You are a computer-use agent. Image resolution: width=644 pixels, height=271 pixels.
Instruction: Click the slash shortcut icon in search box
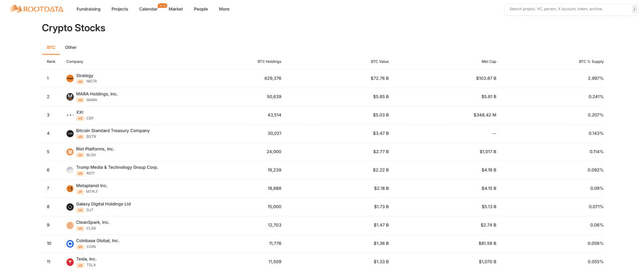pyautogui.click(x=634, y=9)
